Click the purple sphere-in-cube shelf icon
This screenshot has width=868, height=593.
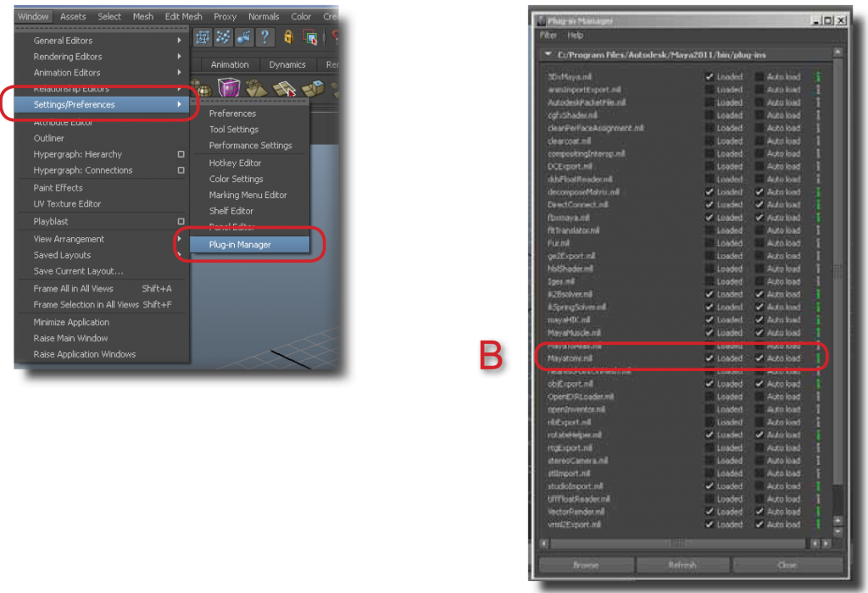tap(229, 89)
